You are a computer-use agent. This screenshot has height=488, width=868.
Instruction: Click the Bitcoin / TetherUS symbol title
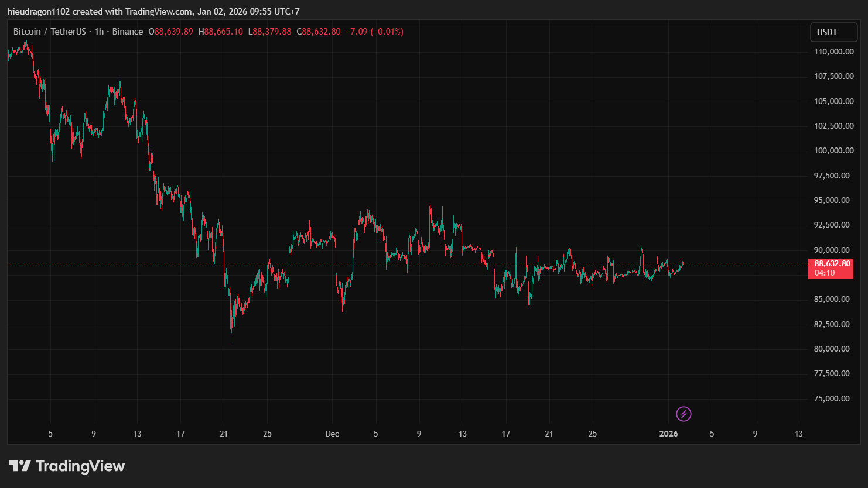50,32
